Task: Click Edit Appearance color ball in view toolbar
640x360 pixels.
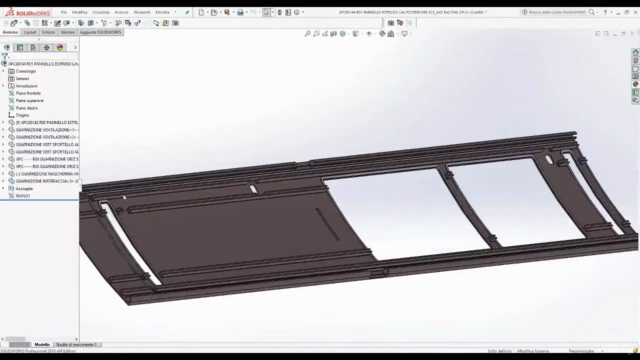Action: (x=382, y=34)
